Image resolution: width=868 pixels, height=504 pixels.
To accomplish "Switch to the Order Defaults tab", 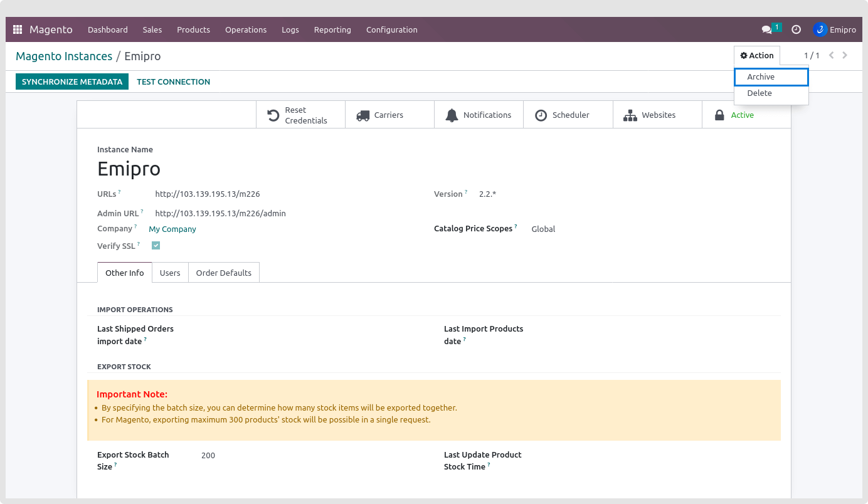I will 223,273.
